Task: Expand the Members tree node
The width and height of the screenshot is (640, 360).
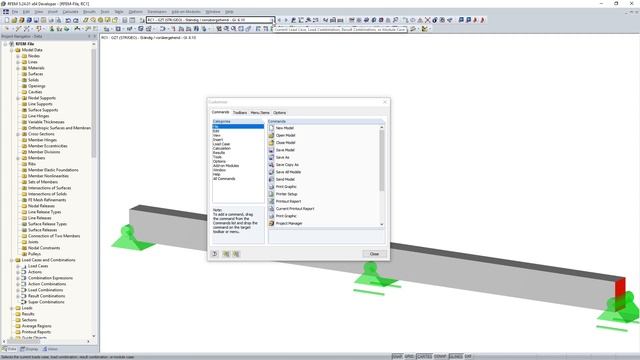Action: click(18, 158)
